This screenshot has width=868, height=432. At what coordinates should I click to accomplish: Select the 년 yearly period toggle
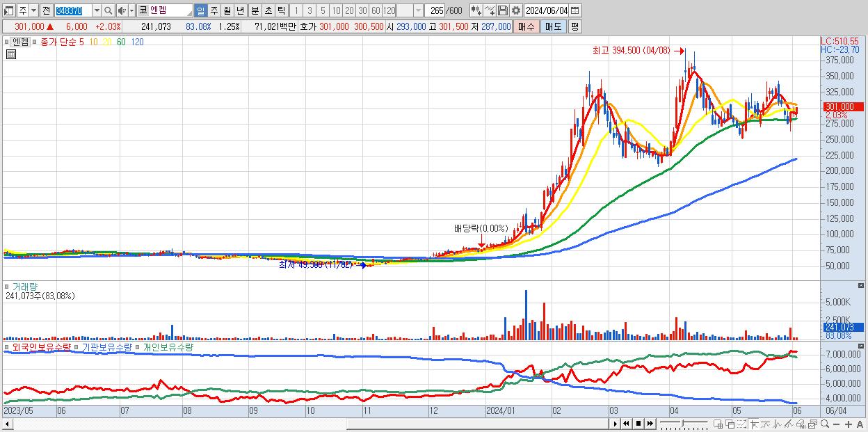240,10
